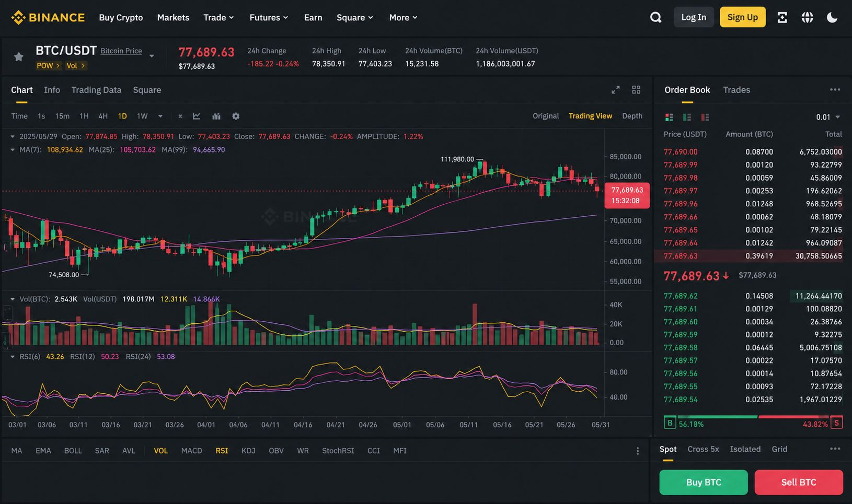Open the QR code download icon
Viewport: 852px width, 504px height.
[x=782, y=17]
